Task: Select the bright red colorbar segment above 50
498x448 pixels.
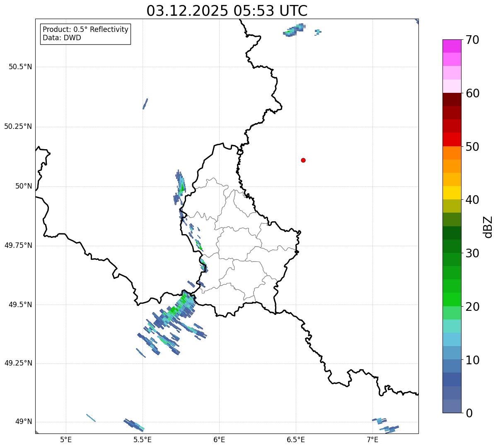Action: pos(452,139)
